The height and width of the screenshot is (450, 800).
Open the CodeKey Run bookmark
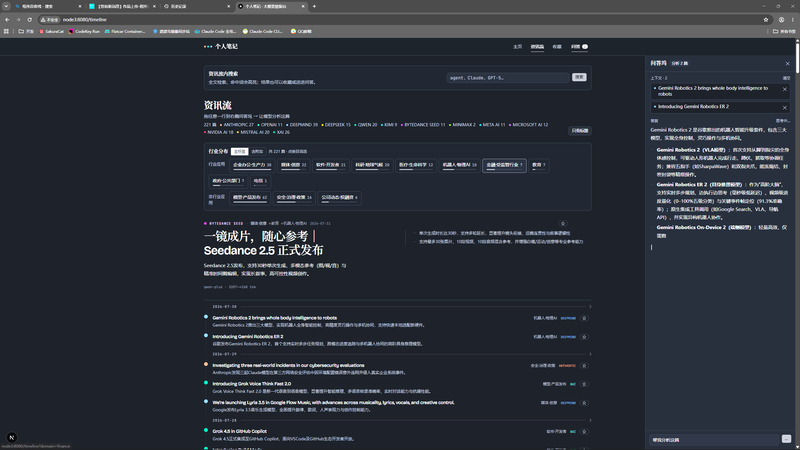[84, 31]
